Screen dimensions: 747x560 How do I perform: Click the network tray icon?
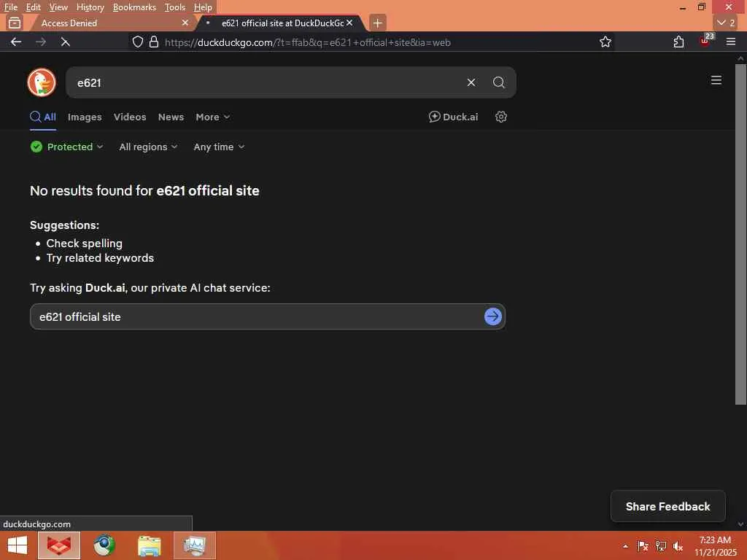[660, 546]
